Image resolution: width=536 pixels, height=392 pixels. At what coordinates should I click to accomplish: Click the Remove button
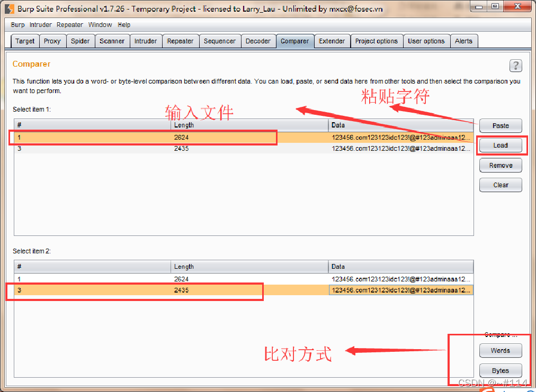501,165
